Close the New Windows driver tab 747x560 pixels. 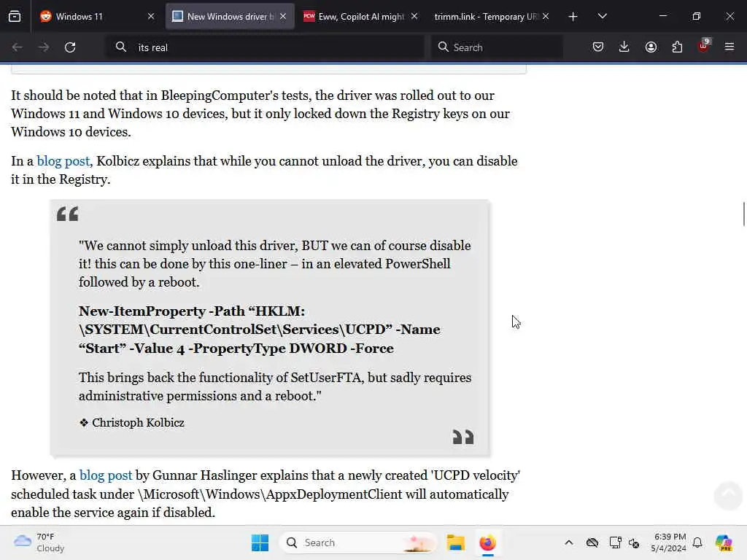tap(283, 17)
